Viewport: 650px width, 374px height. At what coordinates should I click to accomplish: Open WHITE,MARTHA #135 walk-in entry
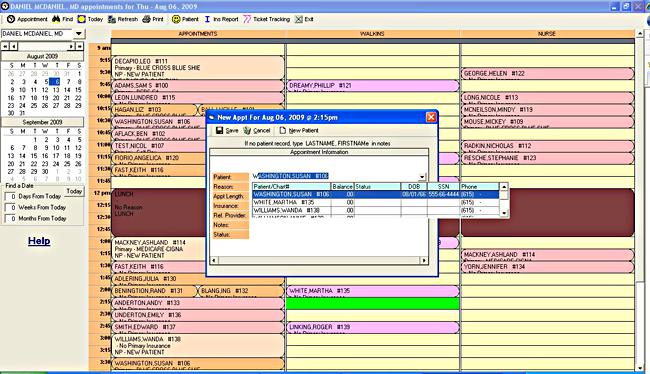pos(373,291)
